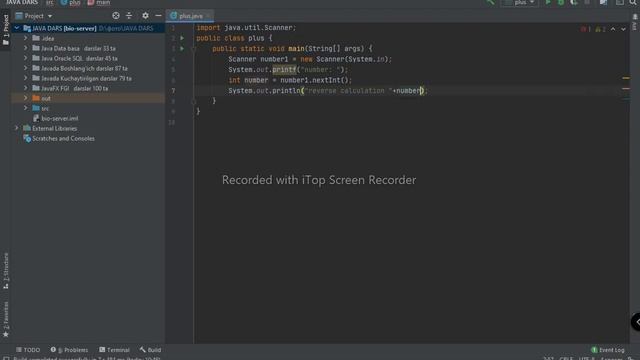The image size is (640, 360).
Task: Toggle the Favorites side tool tab
Action: (x=5, y=319)
